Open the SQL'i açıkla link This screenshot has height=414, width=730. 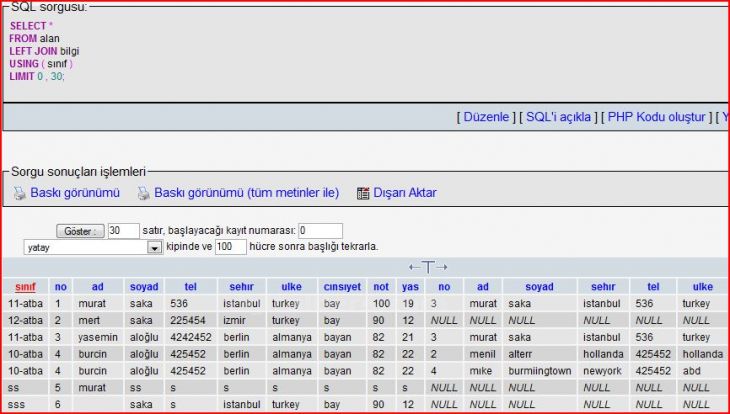(x=558, y=117)
